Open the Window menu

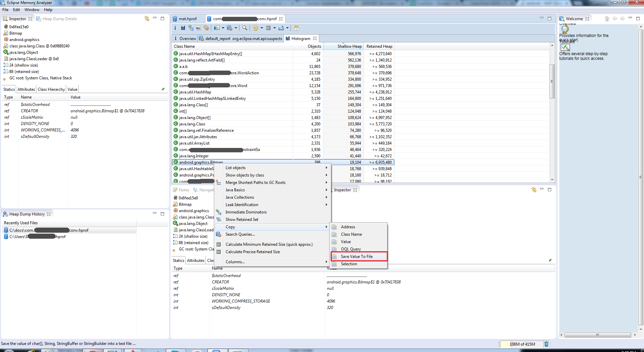pyautogui.click(x=32, y=10)
